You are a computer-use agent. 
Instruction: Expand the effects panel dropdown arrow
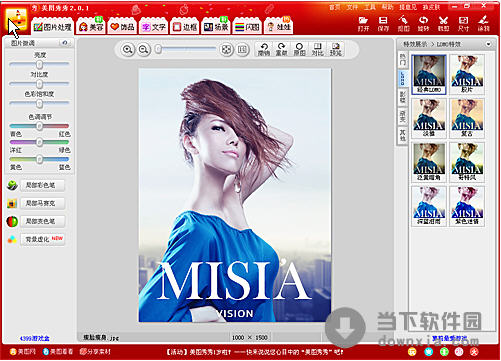(489, 44)
